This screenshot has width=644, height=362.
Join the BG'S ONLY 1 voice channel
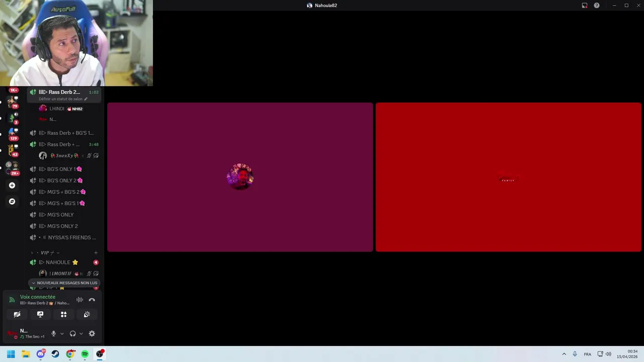[64, 169]
